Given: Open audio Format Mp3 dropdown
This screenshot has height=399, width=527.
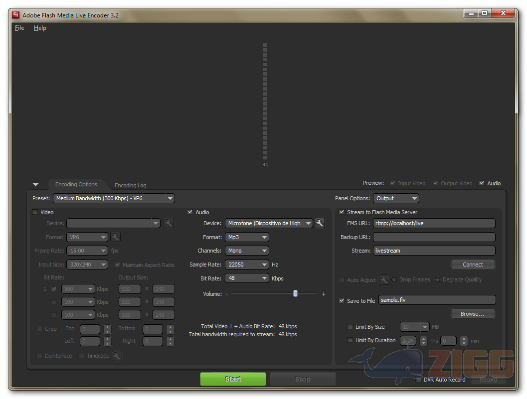Looking at the screenshot, I should point(247,237).
